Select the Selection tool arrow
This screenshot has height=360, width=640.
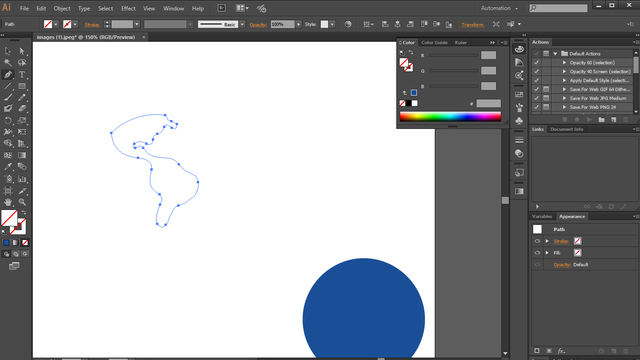[8, 51]
